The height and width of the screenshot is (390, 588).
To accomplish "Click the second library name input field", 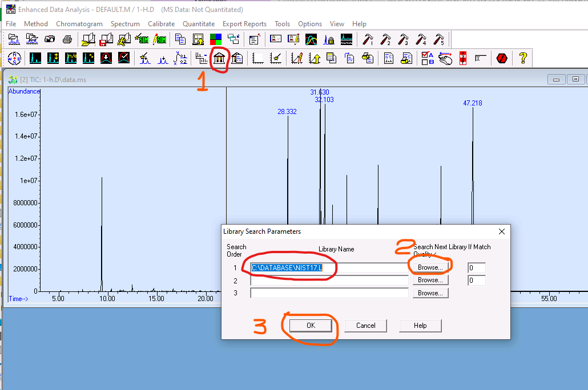I will pyautogui.click(x=329, y=281).
